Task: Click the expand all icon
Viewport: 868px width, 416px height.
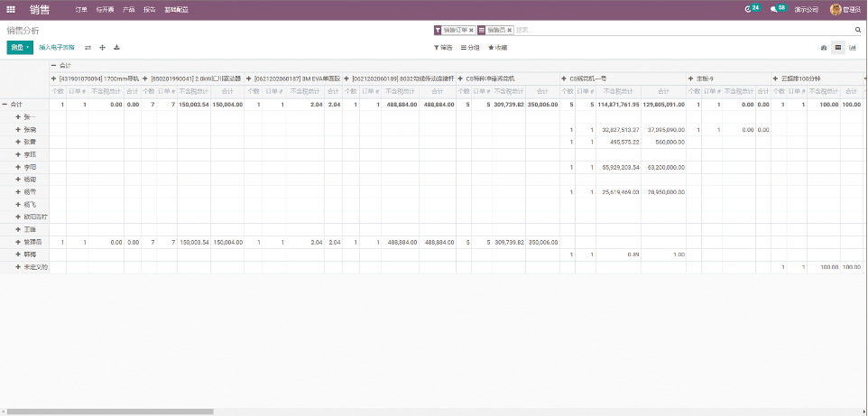Action: pyautogui.click(x=102, y=47)
